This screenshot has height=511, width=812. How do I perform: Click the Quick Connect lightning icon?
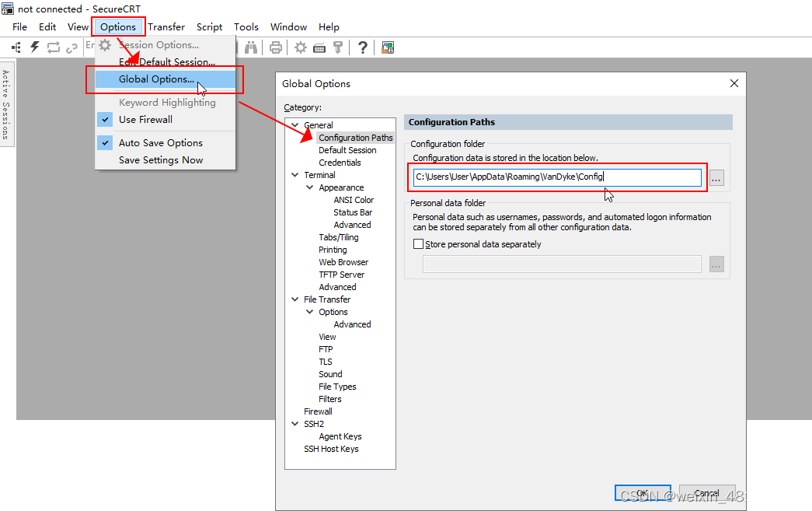click(35, 47)
